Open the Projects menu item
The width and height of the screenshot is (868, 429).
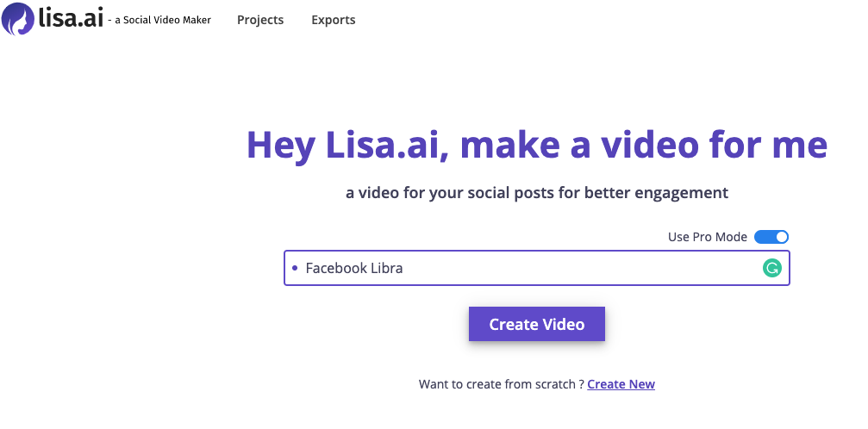[260, 20]
